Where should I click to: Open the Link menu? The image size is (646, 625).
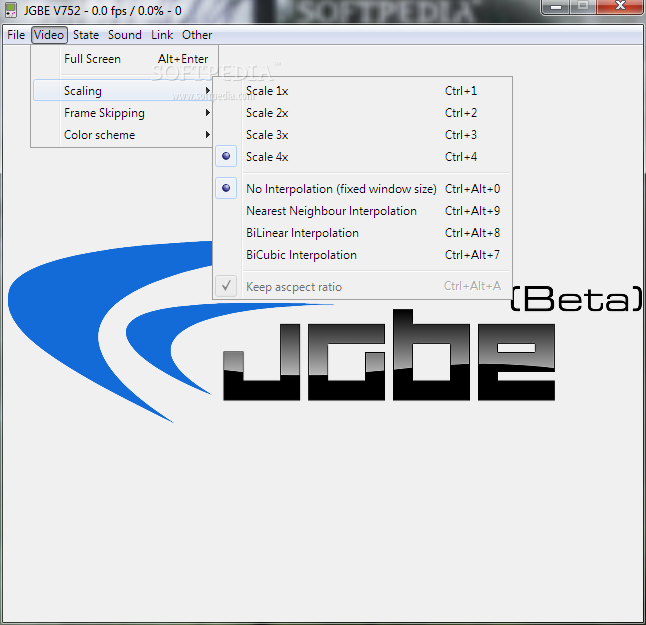click(162, 35)
